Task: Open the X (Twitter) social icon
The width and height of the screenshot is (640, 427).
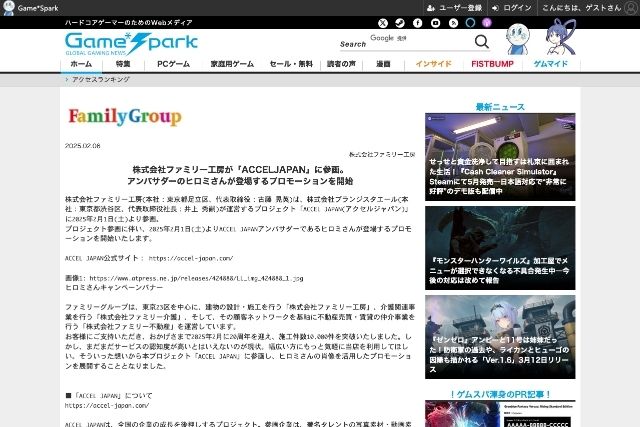Action: pyautogui.click(x=383, y=23)
